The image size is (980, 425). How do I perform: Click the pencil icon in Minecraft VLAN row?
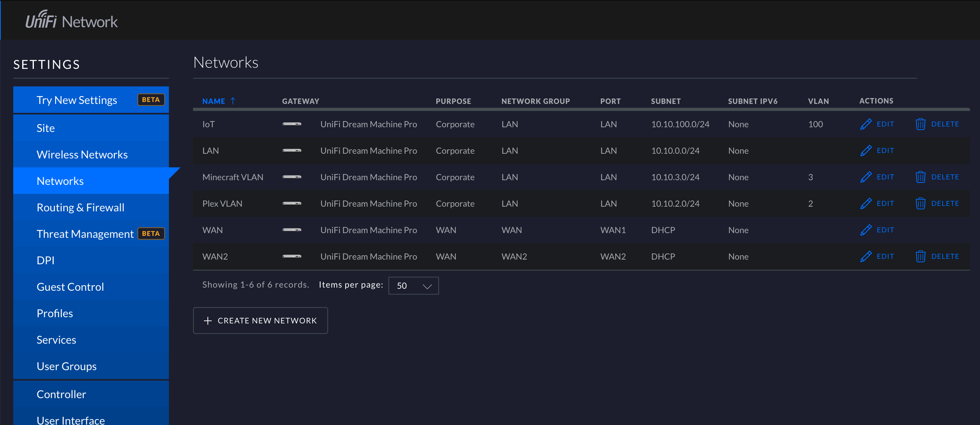(866, 177)
